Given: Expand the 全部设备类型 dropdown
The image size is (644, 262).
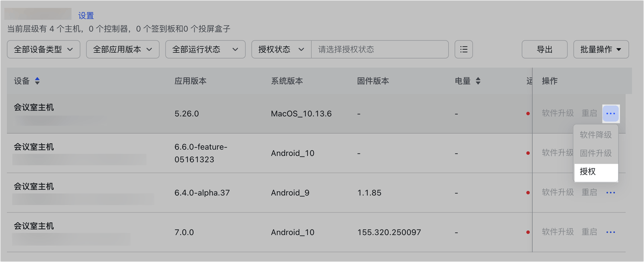Looking at the screenshot, I should click(44, 49).
